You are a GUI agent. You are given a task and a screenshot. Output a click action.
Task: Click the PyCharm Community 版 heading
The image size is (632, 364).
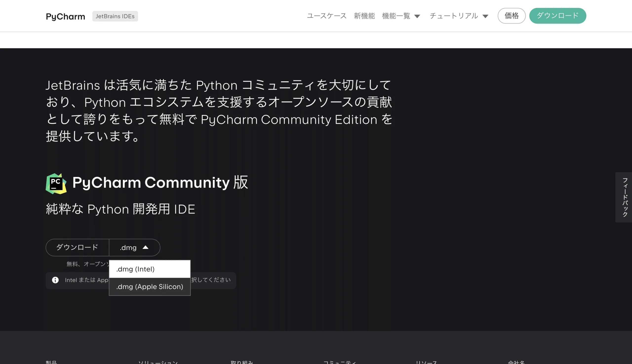coord(160,182)
